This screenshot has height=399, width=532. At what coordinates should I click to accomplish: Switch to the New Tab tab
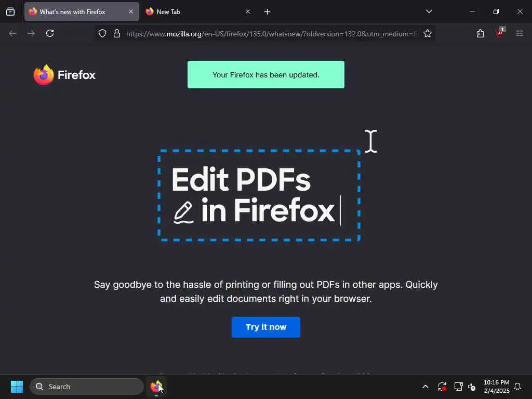[x=198, y=12]
